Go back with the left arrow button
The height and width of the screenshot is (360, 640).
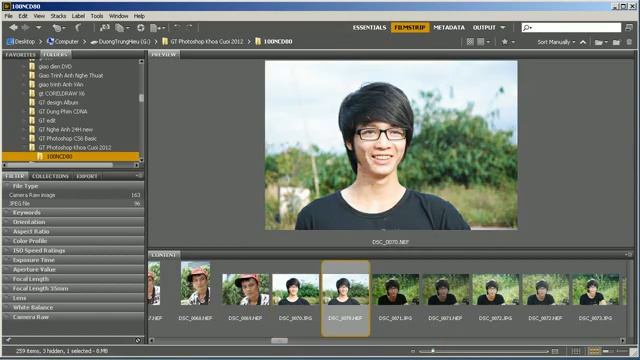(x=13, y=27)
